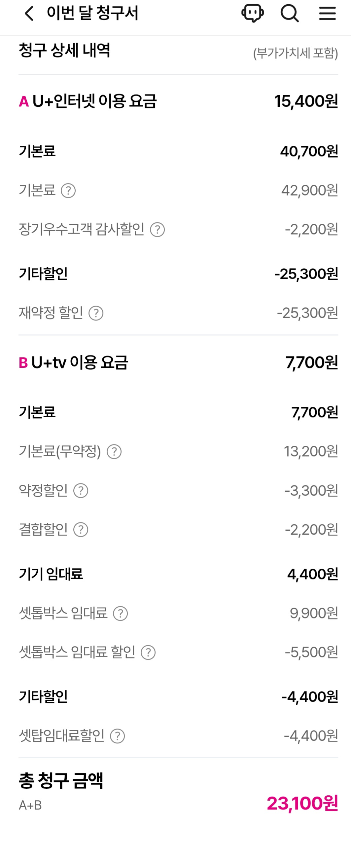The image size is (351, 868).
Task: Tap the 이번 달 청구서 page title
Action: pyautogui.click(x=92, y=14)
